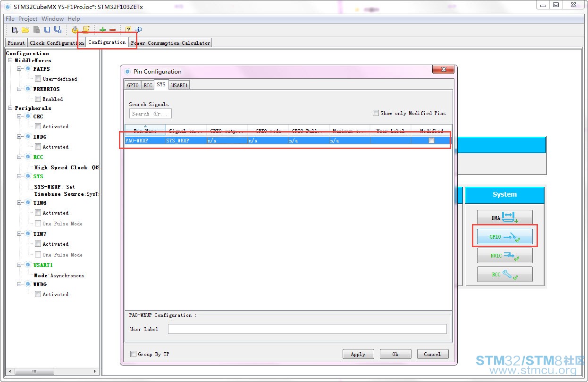Collapse the MiddleWares tree node
The image size is (588, 382).
10,60
